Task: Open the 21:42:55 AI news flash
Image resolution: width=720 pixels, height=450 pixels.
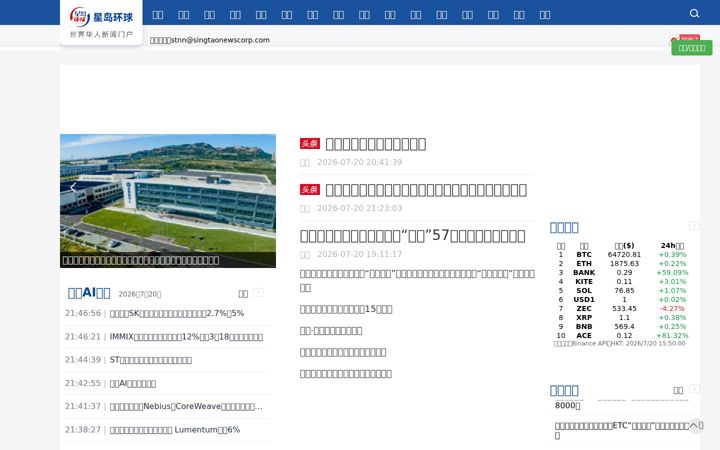Action: pos(133,383)
